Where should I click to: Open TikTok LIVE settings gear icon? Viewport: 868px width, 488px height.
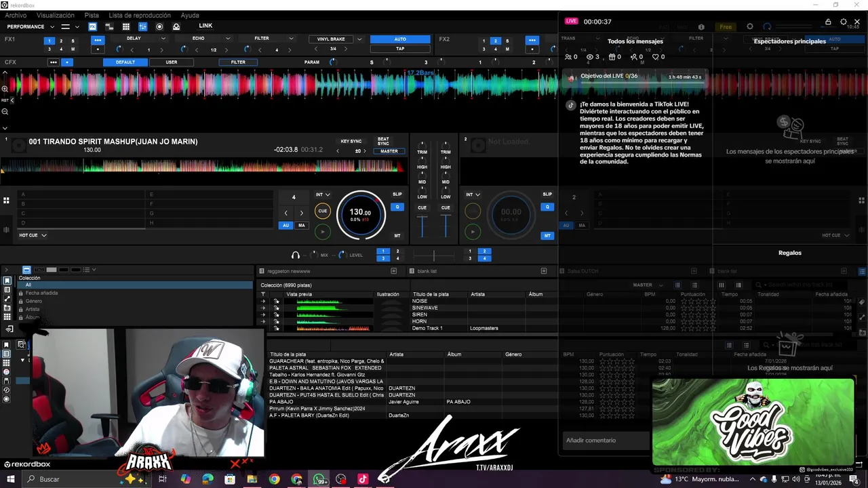[844, 22]
